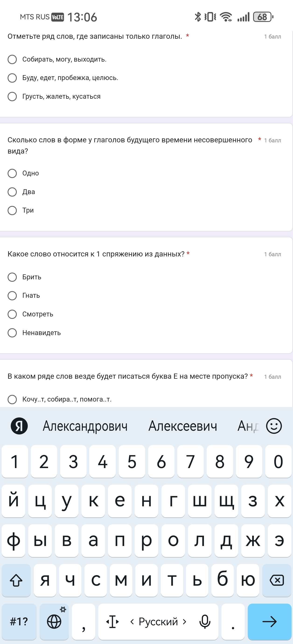This screenshot has height=644, width=293.
Task: Tap left chevron before Русский
Action: pos(132,622)
